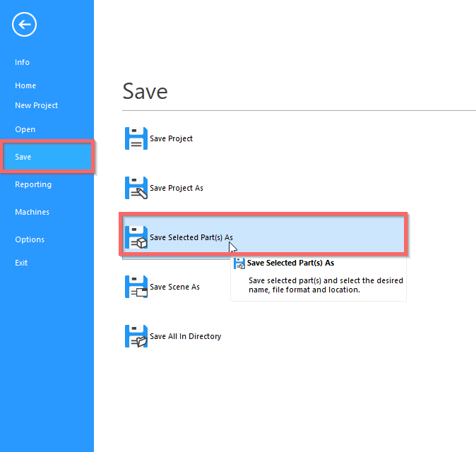Click the back arrow icon

click(24, 25)
